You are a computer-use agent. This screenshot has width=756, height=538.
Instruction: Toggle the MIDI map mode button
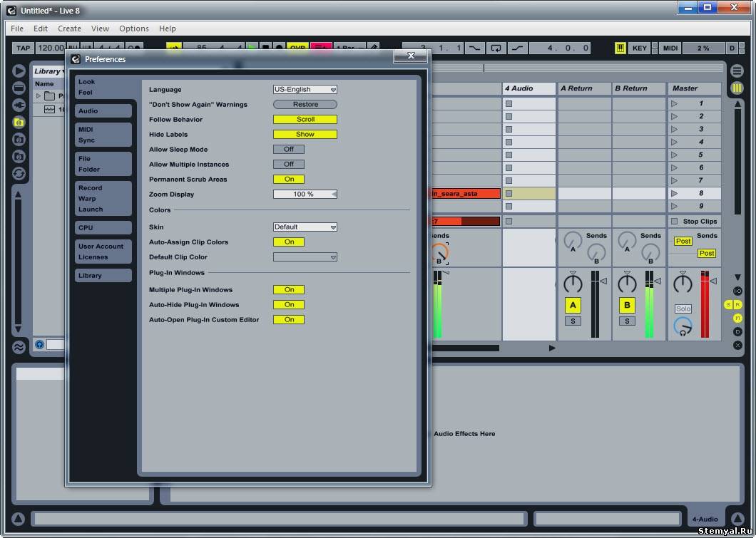(670, 48)
